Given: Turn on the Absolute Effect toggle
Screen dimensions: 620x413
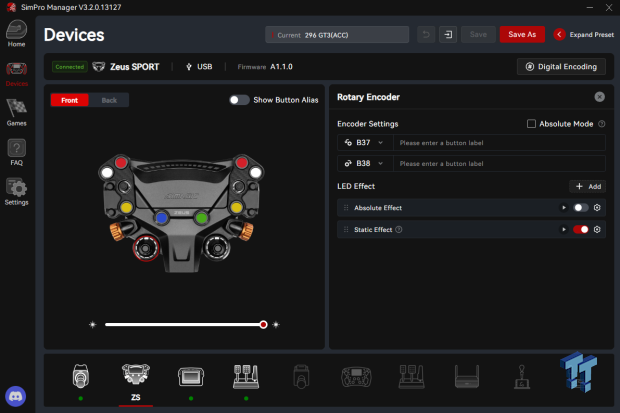Looking at the screenshot, I should click(x=580, y=208).
